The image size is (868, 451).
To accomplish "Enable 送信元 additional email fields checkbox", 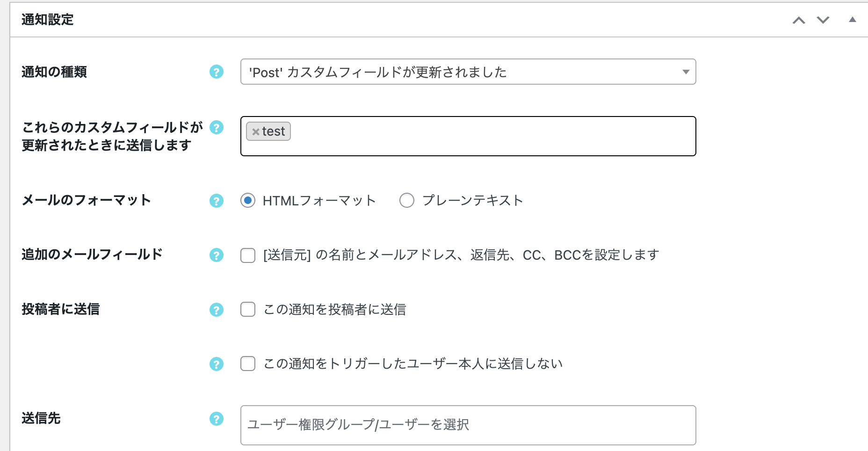I will (x=248, y=255).
